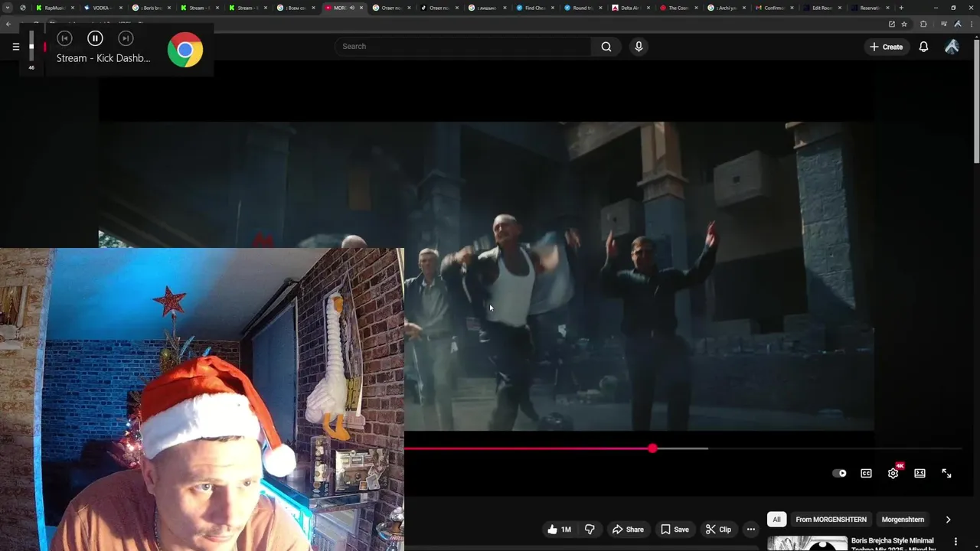Image resolution: width=980 pixels, height=551 pixels.
Task: Toggle closed captions on the player
Action: [866, 473]
